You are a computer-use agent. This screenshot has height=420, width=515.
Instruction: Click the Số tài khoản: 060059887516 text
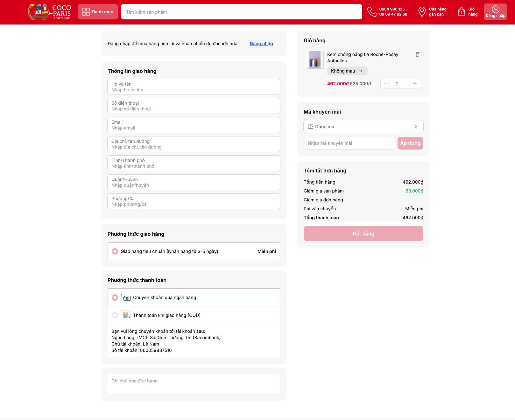tap(142, 350)
